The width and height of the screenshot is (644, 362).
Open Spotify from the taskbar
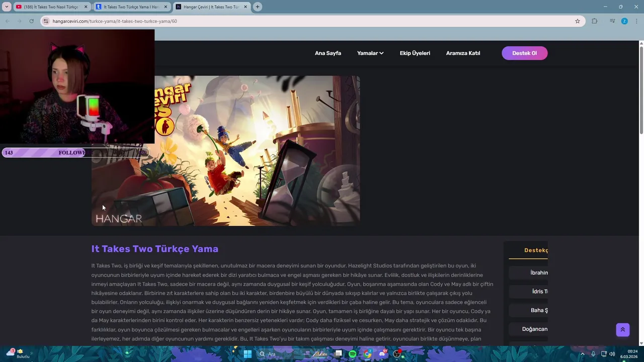352,354
